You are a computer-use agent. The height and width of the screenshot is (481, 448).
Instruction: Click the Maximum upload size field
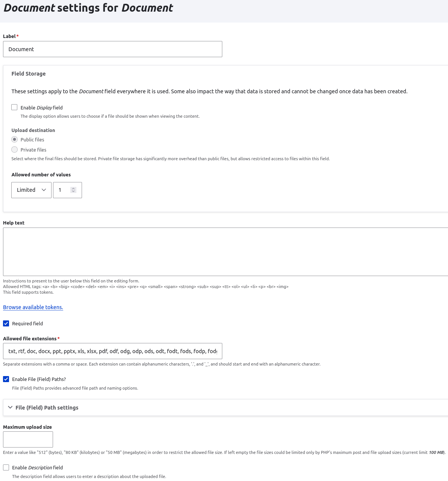(28, 439)
